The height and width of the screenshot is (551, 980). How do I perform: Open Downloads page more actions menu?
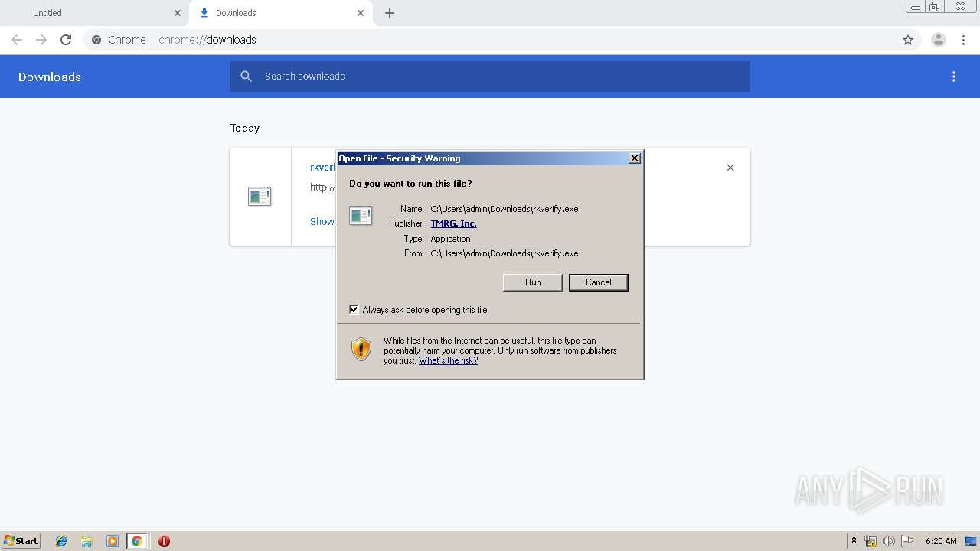[x=954, y=77]
